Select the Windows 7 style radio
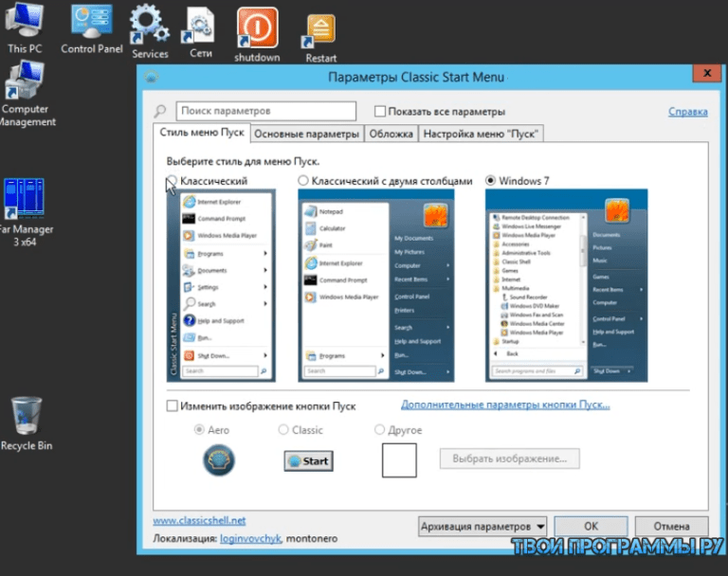 point(490,181)
